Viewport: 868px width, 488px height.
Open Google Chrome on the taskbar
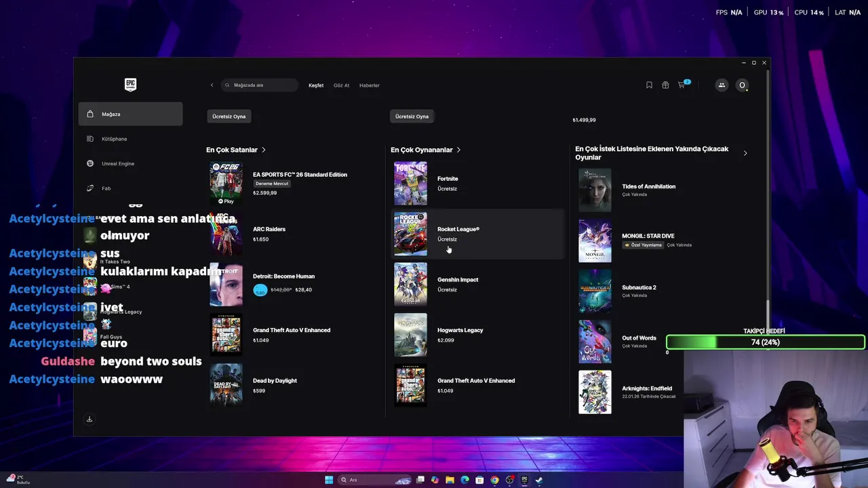click(x=494, y=480)
